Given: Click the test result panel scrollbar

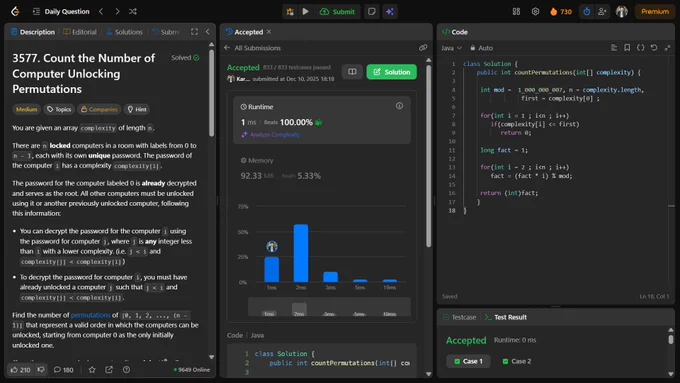Looking at the screenshot, I should (x=671, y=339).
